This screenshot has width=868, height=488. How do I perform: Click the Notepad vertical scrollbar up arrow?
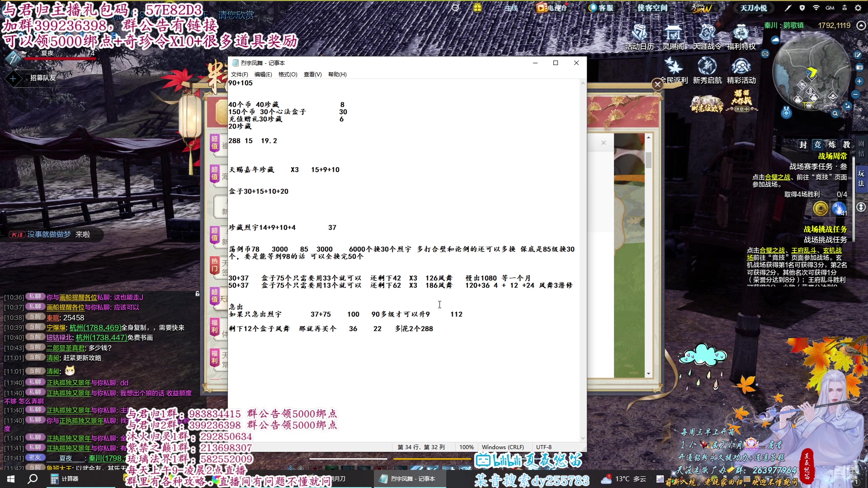(x=583, y=84)
